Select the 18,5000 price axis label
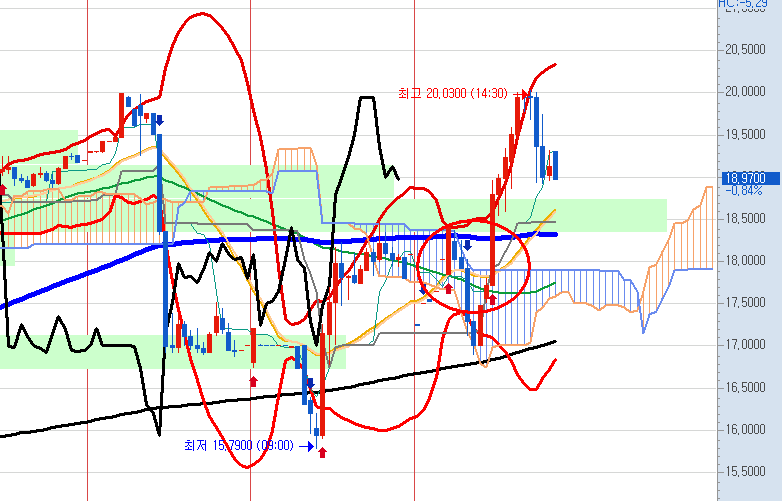 (745, 218)
